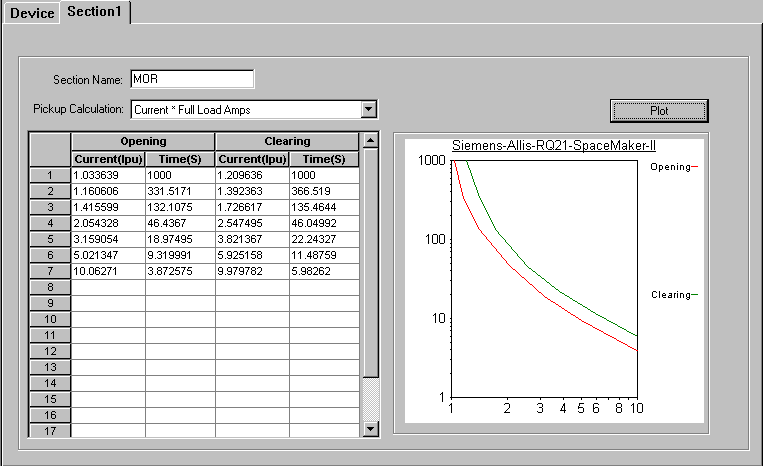Click the Plot button
Image resolution: width=763 pixels, height=466 pixels.
(x=659, y=110)
